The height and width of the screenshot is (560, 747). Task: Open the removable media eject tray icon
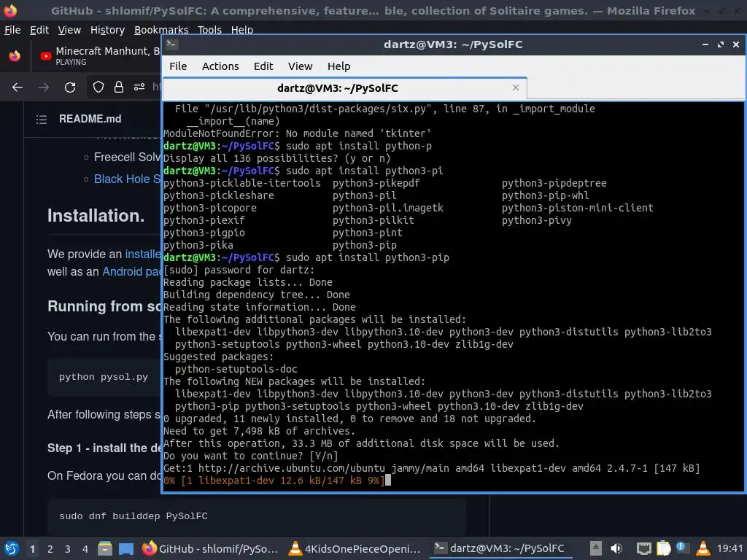[x=595, y=548]
